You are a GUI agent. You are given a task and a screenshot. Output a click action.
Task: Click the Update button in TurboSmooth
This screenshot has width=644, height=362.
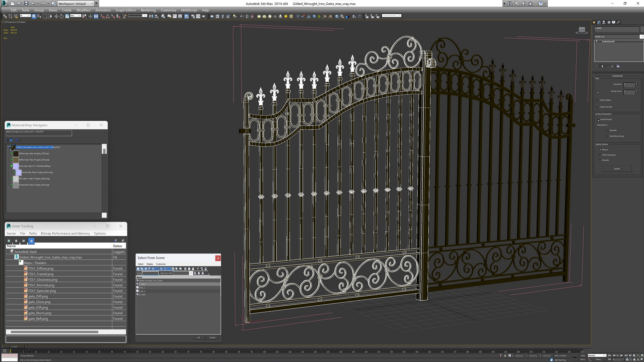coord(616,169)
